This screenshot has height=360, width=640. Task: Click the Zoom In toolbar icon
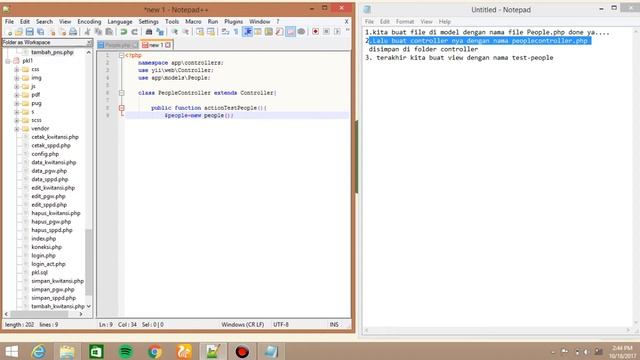pos(175,32)
